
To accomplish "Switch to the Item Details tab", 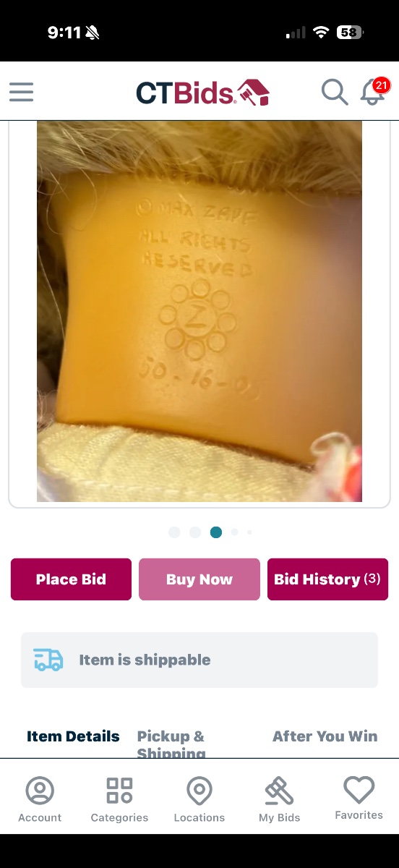I will 73,736.
